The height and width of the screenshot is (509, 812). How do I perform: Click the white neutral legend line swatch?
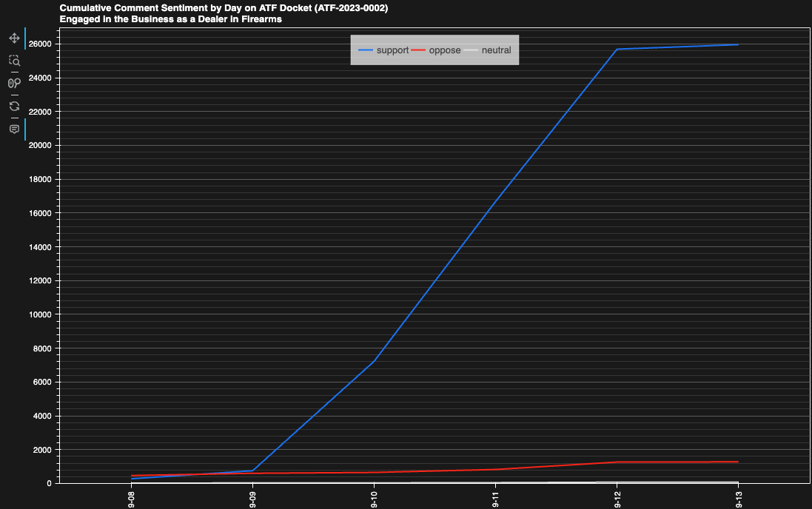click(470, 50)
